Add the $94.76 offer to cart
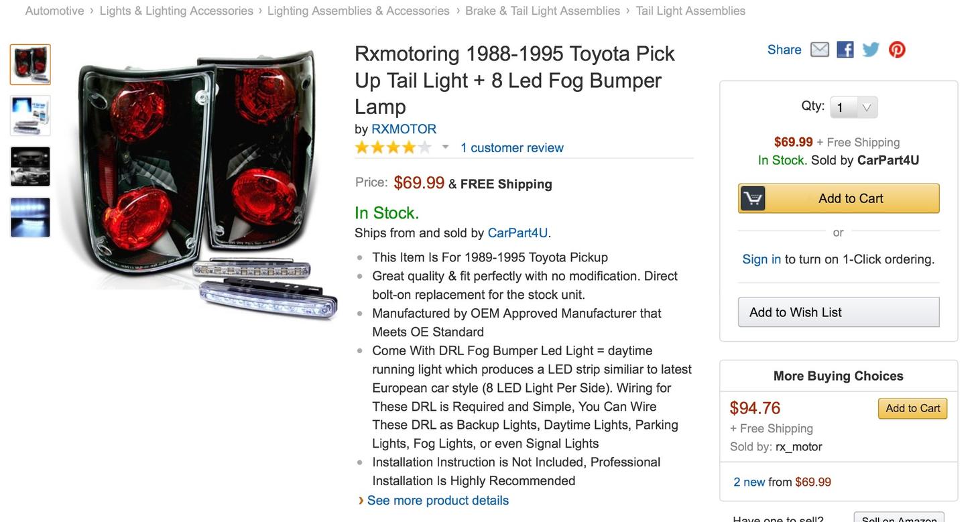Screen dimensions: 980x522 (x=912, y=408)
